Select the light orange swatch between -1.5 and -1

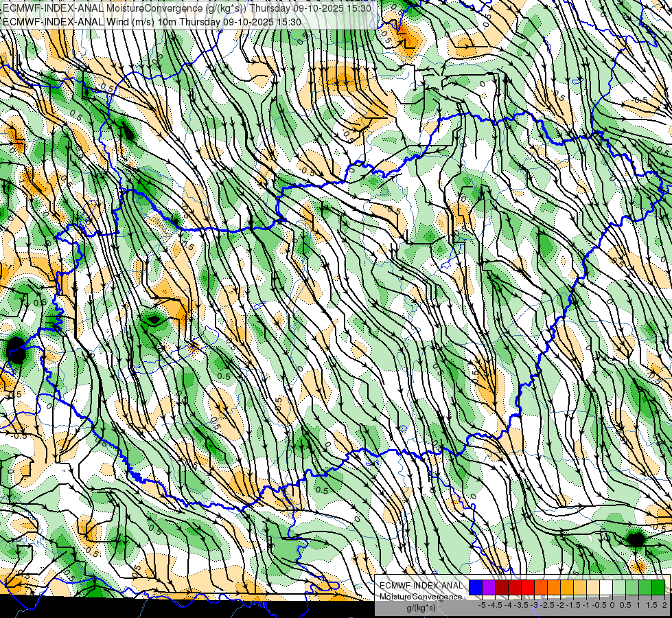[580, 587]
